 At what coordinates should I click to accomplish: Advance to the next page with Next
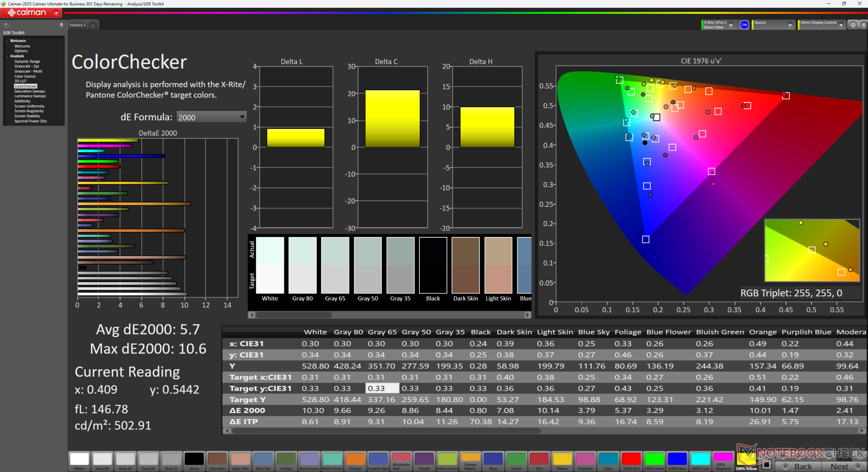[x=844, y=467]
